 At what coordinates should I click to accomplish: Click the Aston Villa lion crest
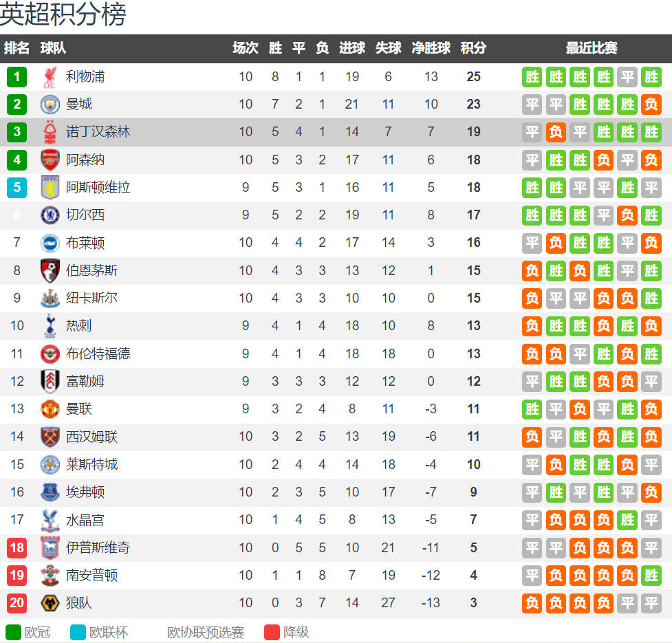point(50,187)
